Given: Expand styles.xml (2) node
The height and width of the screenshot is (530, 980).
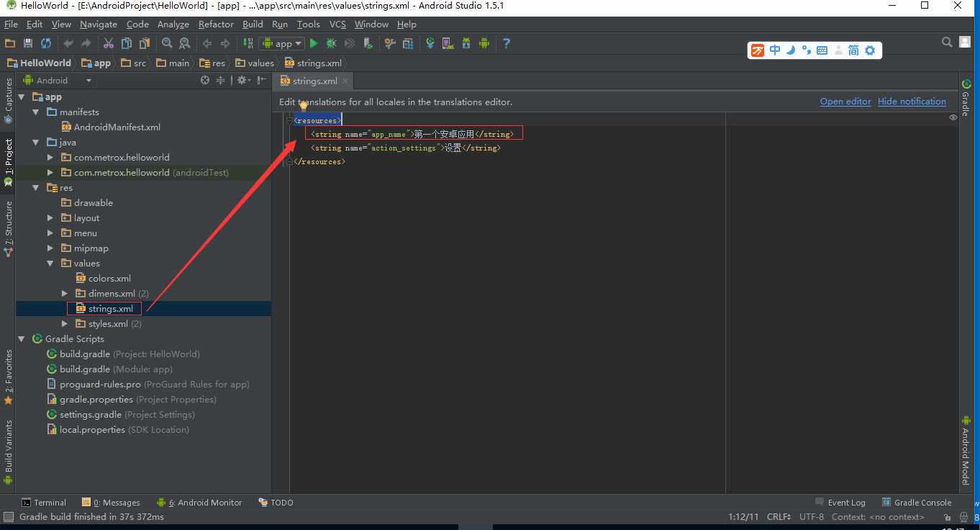Looking at the screenshot, I should click(64, 323).
